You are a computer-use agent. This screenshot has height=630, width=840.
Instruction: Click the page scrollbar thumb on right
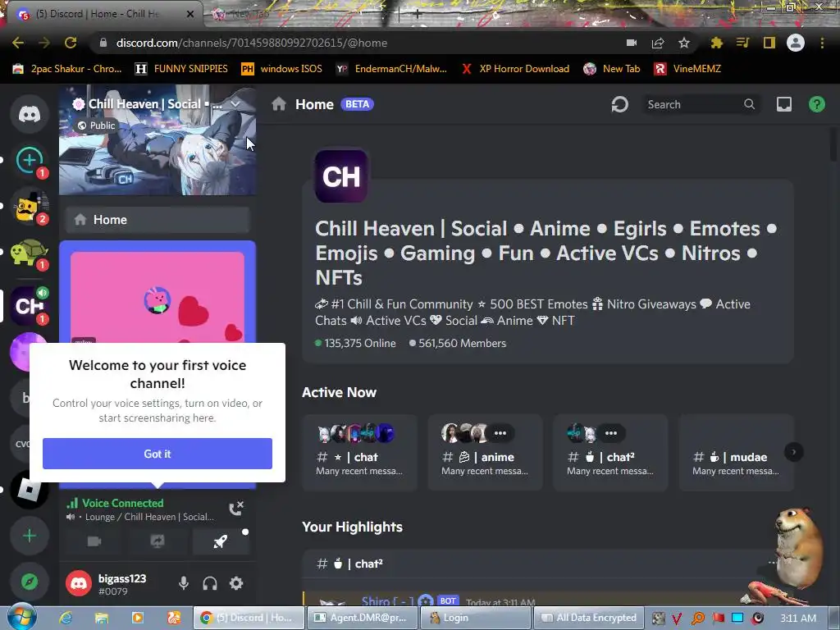pyautogui.click(x=833, y=144)
